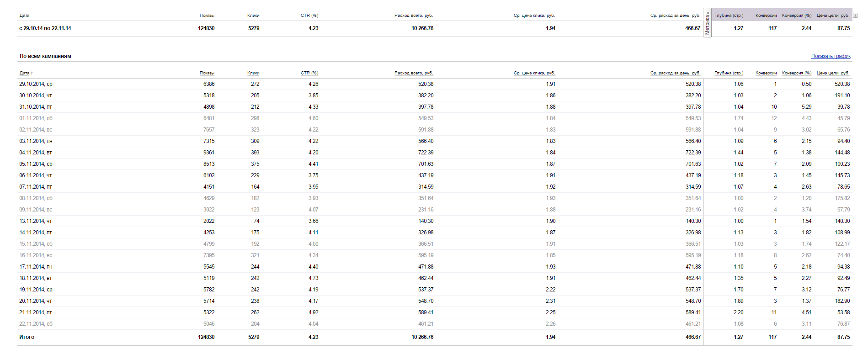Click the Итого totals row label

coord(27,337)
